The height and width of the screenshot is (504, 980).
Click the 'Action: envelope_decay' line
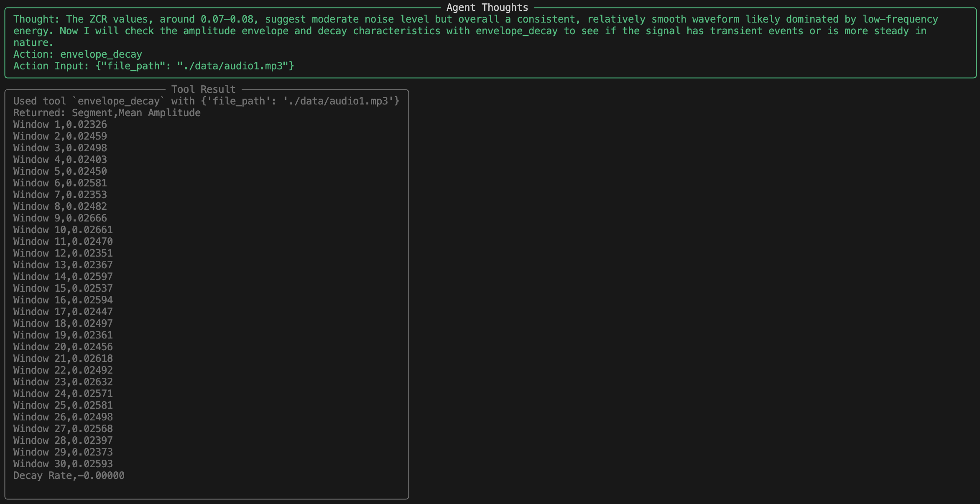pos(78,54)
